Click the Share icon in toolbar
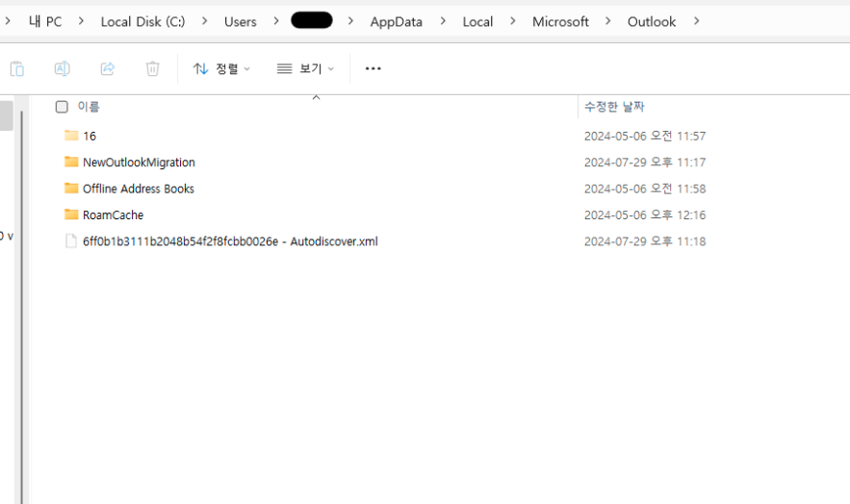This screenshot has width=850, height=504. point(108,68)
